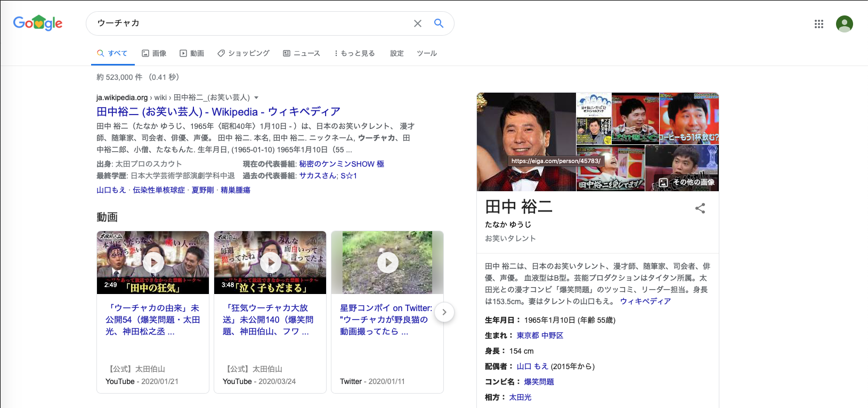Open the ウィキペディア link in knowledge panel

(645, 301)
